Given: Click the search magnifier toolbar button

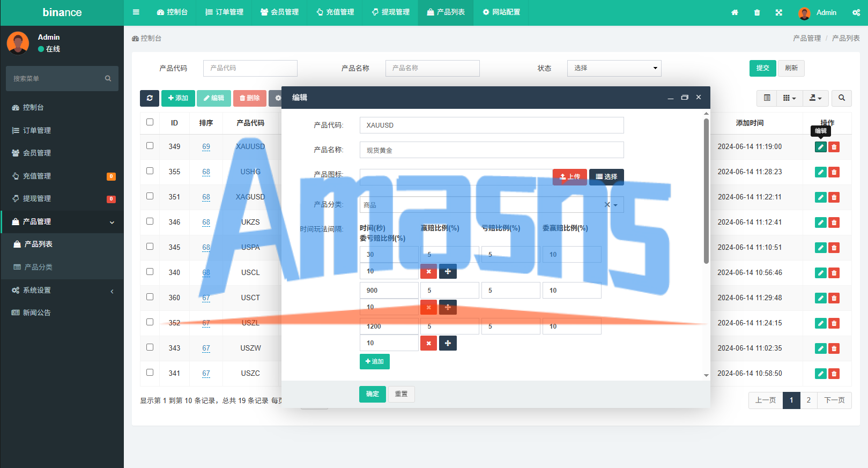Looking at the screenshot, I should pos(842,98).
